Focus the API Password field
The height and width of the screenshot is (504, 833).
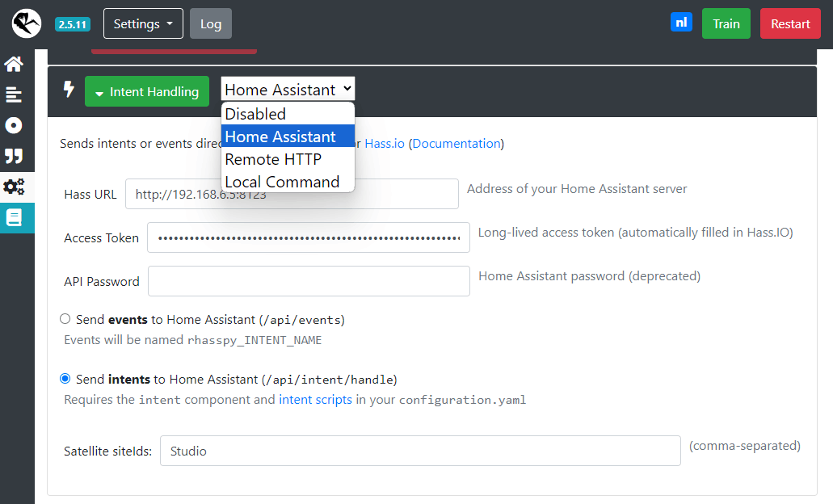[309, 281]
